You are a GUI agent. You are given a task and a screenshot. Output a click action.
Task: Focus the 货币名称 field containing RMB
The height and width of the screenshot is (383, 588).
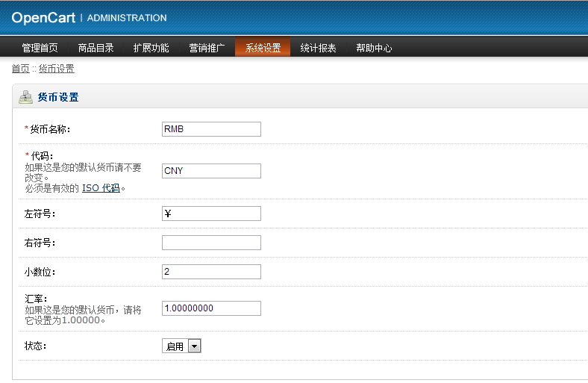tap(211, 129)
